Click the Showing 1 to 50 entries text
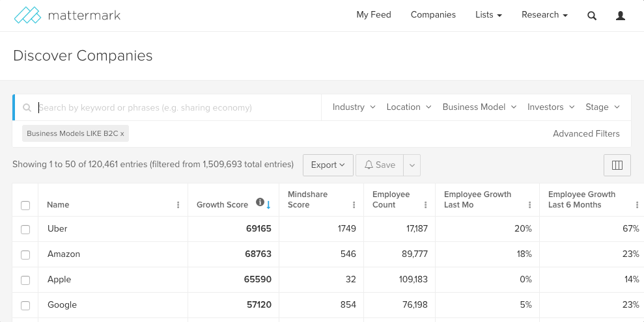Viewport: 644px width, 322px height. pyautogui.click(x=153, y=165)
